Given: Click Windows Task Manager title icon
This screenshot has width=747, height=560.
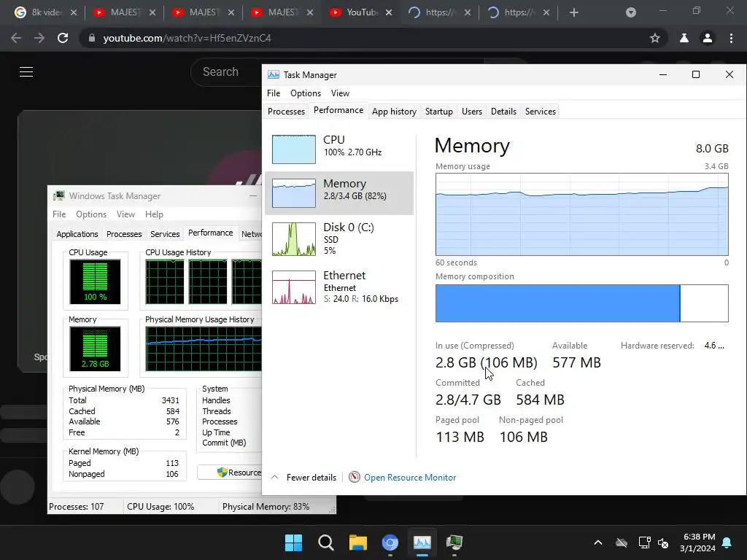Looking at the screenshot, I should coord(59,195).
